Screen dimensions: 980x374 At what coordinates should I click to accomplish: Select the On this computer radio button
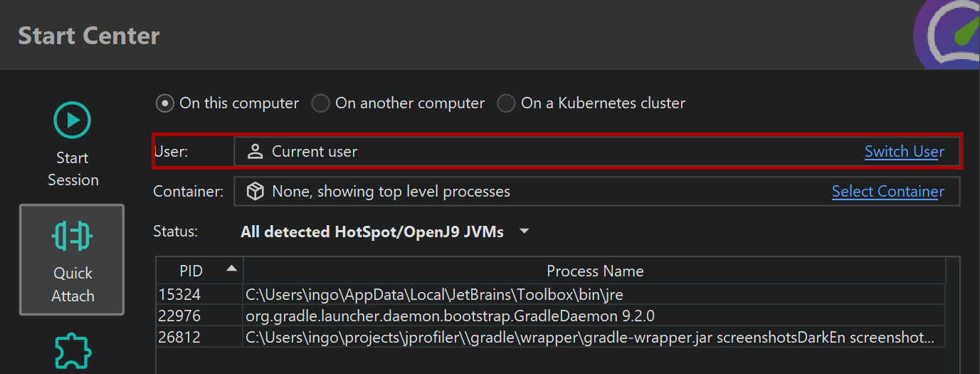click(165, 103)
